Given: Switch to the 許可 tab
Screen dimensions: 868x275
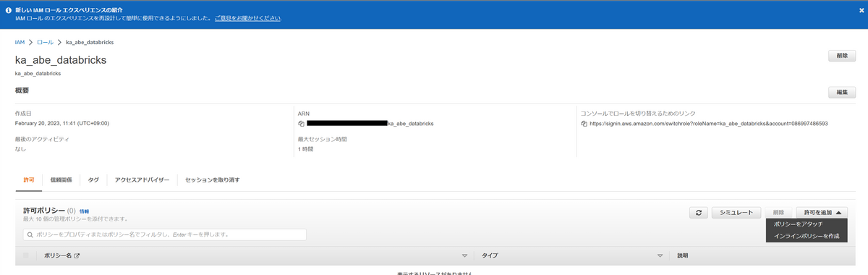Looking at the screenshot, I should click(29, 179).
